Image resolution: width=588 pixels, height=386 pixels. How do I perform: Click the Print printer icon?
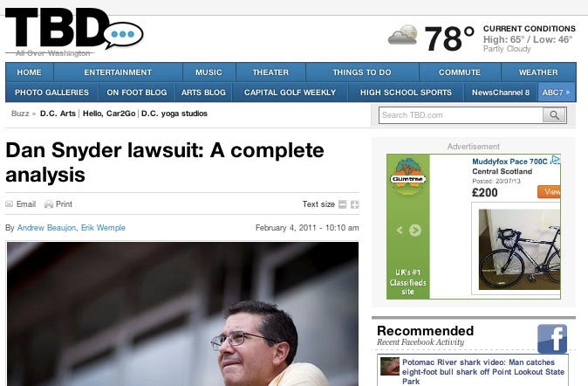[49, 204]
